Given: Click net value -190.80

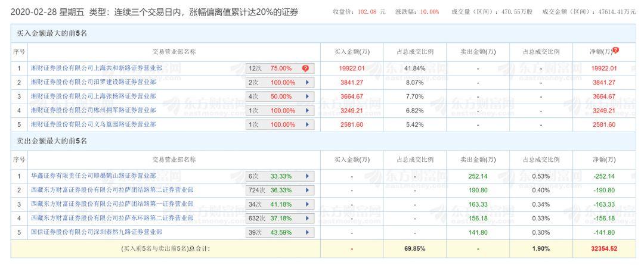Looking at the screenshot, I should (x=604, y=191).
